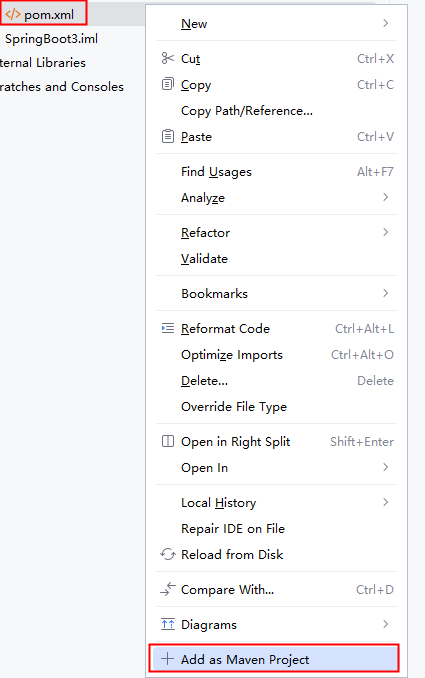Click the clipboard Paste icon
Viewport: 425px width, 678px height.
pyautogui.click(x=167, y=137)
